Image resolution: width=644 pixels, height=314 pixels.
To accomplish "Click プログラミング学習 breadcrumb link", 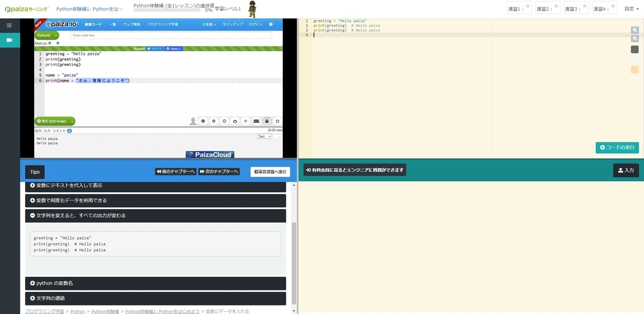I will pyautogui.click(x=44, y=311).
